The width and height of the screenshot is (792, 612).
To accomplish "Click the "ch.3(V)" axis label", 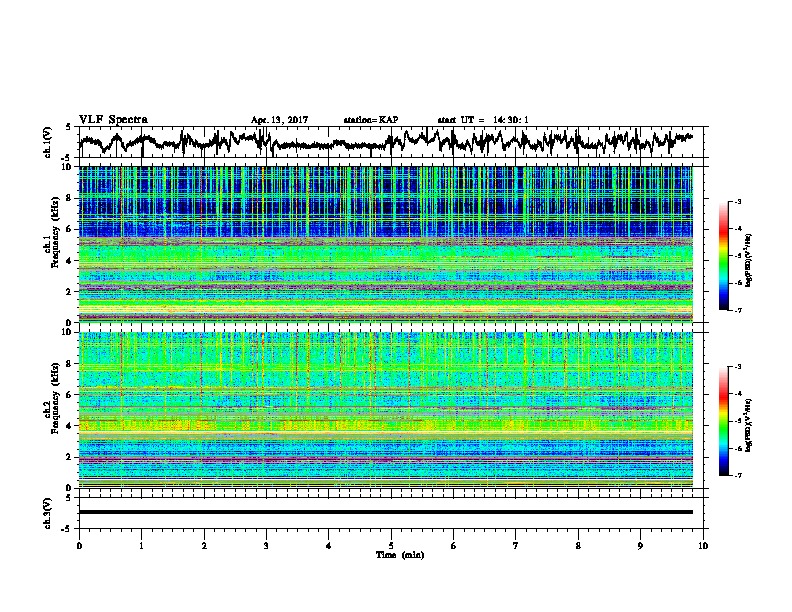I will pos(48,513).
